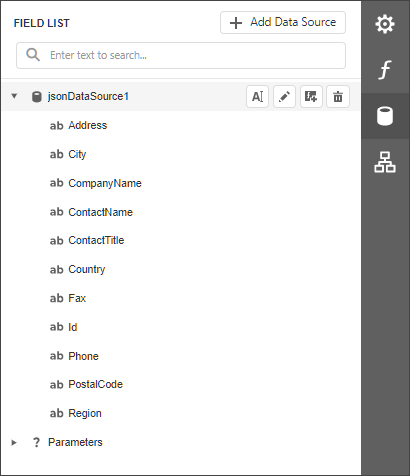Click the Add Data Source button
This screenshot has height=476, width=410.
click(283, 23)
